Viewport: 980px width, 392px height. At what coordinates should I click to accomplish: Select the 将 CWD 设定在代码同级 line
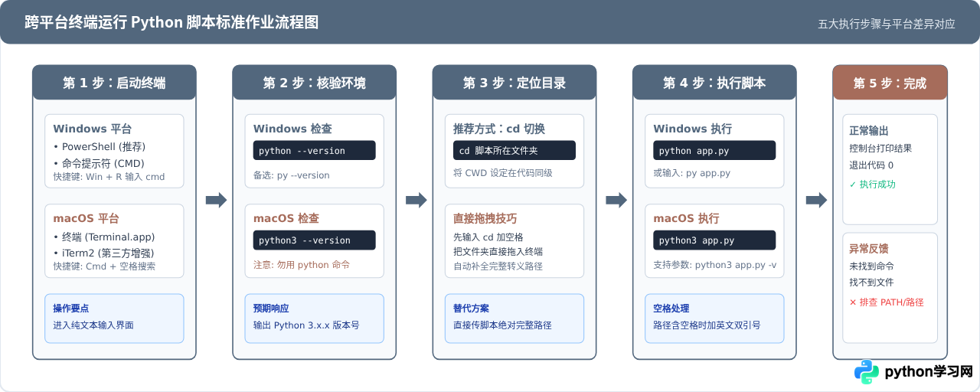click(x=503, y=173)
